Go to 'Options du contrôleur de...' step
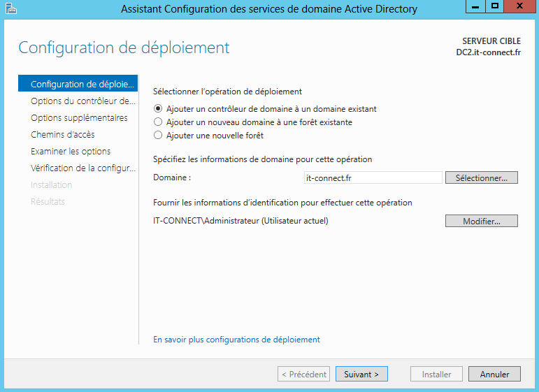This screenshot has height=392, width=539. click(x=82, y=101)
